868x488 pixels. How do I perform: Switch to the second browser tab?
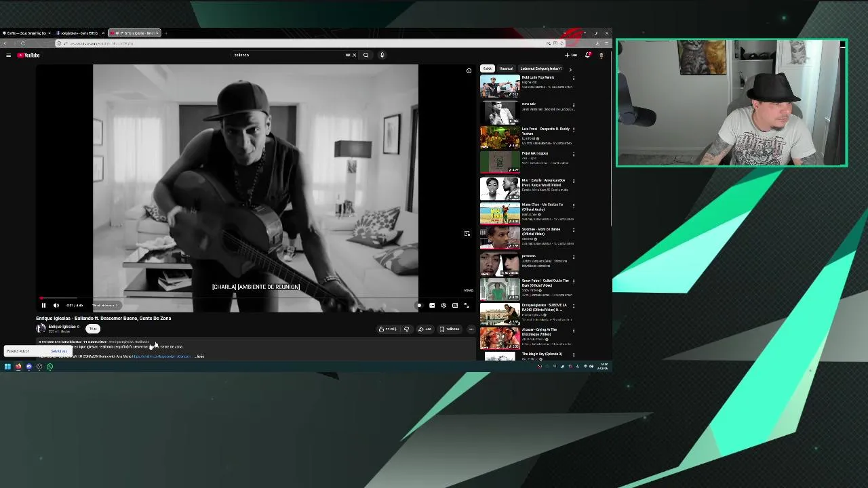[x=79, y=33]
